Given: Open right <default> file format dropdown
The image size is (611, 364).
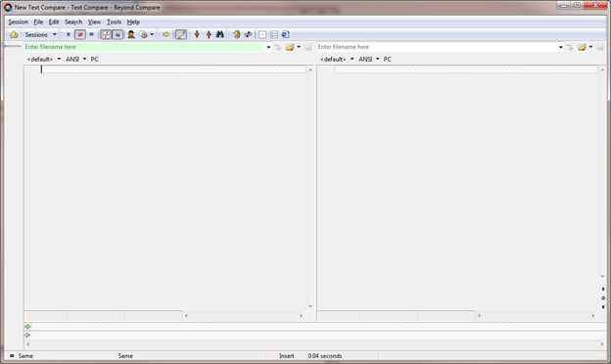Looking at the screenshot, I should (x=337, y=59).
